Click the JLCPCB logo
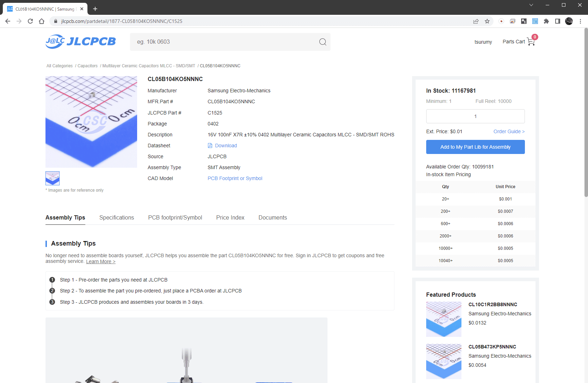This screenshot has width=588, height=383. [x=81, y=42]
